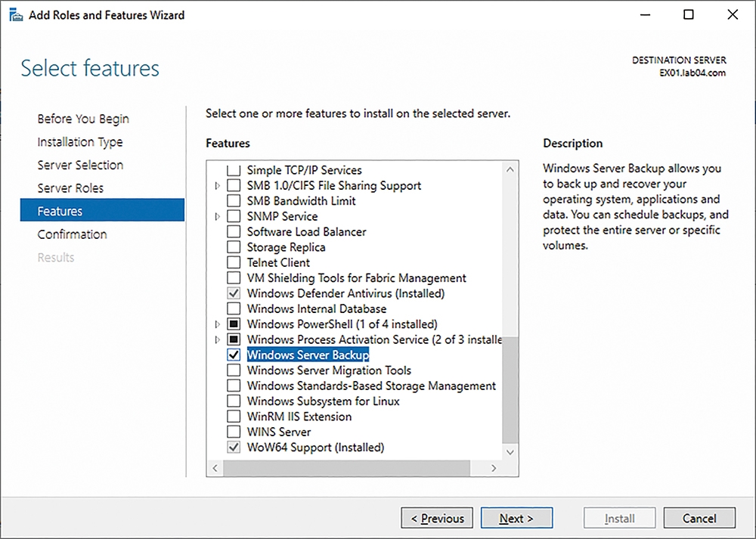Check SMB 1.0/CIFS File Sharing Support checkbox
The image size is (756, 539).
tap(234, 186)
